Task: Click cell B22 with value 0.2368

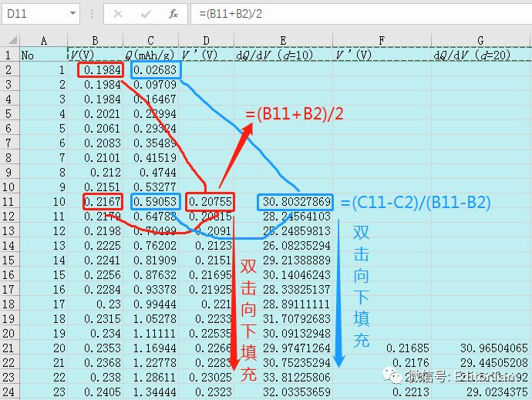Action: tap(95, 363)
